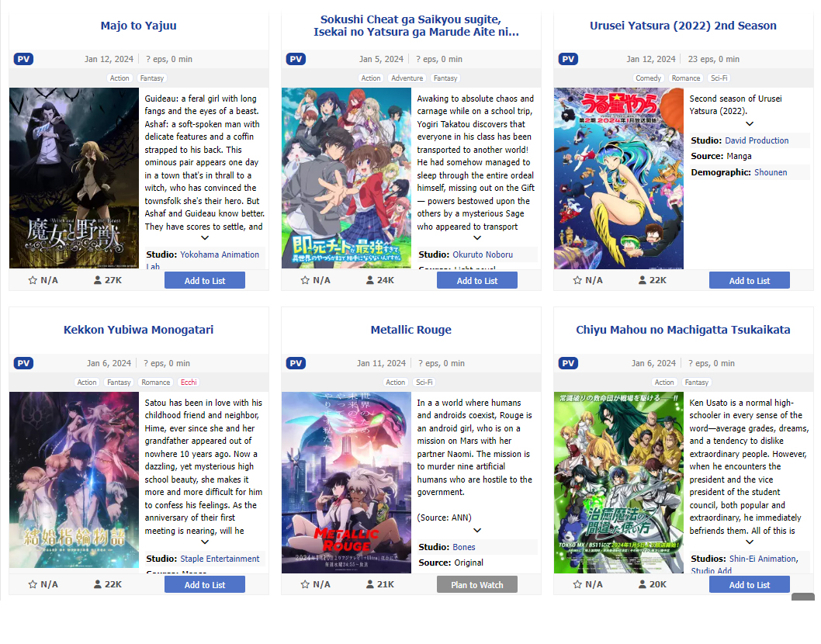The width and height of the screenshot is (821, 644).
Task: Open the Bones studio link
Action: click(464, 547)
